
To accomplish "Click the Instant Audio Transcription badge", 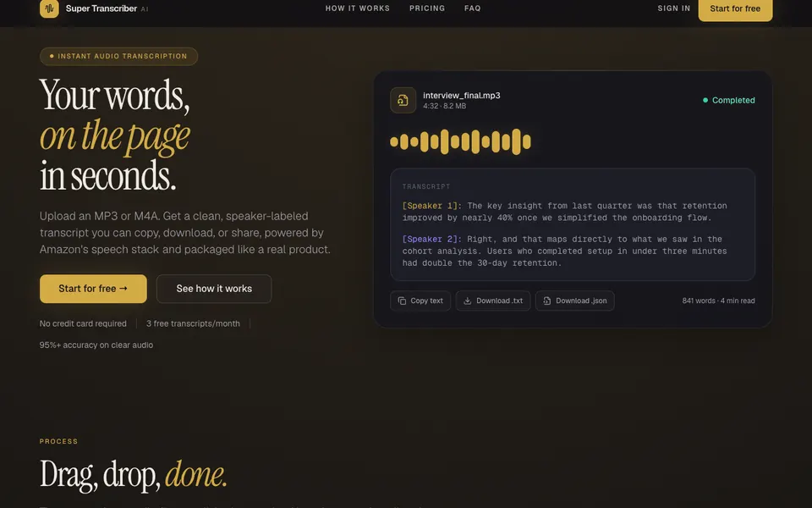I will pyautogui.click(x=118, y=57).
